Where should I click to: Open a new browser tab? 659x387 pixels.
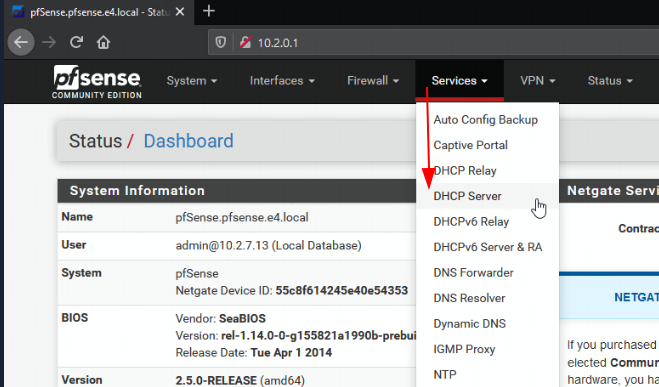(x=208, y=11)
